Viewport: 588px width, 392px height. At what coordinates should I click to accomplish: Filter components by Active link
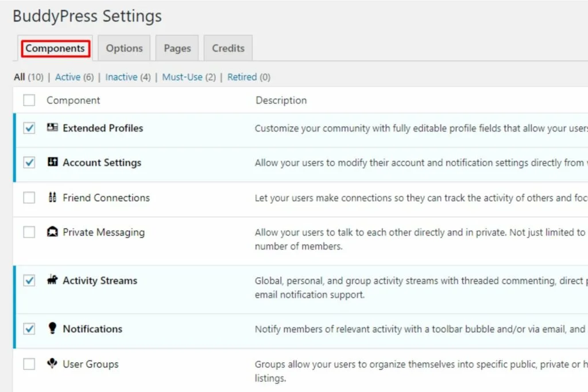(67, 77)
